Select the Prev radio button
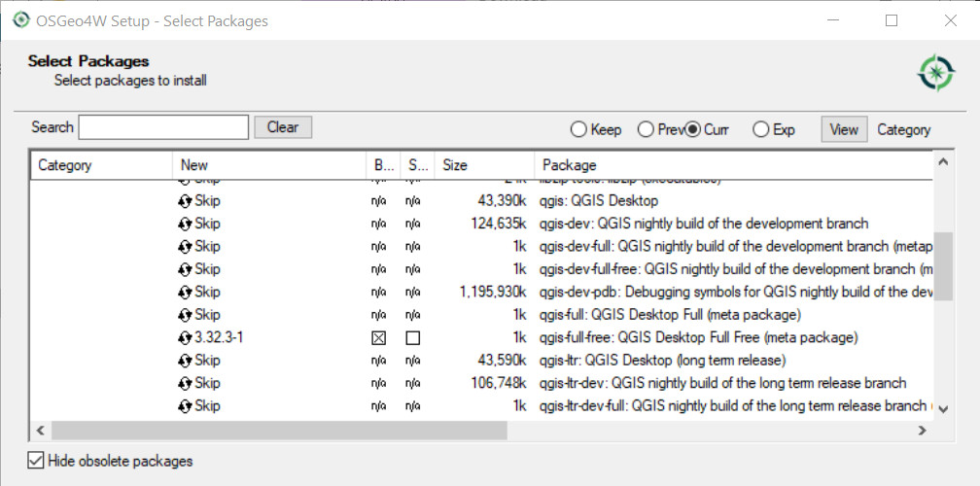The image size is (980, 486). point(646,129)
